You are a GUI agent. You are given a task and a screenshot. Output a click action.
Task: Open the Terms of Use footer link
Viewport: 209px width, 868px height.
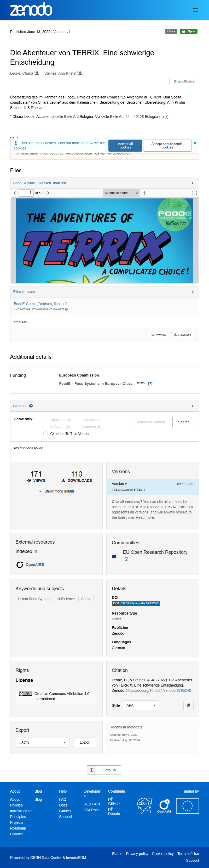pyautogui.click(x=188, y=854)
